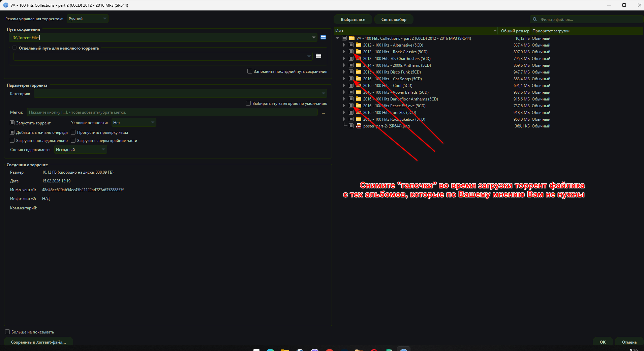The height and width of the screenshot is (351, 644).
Task: Click the qBittorrent icon in title bar
Action: click(5, 5)
